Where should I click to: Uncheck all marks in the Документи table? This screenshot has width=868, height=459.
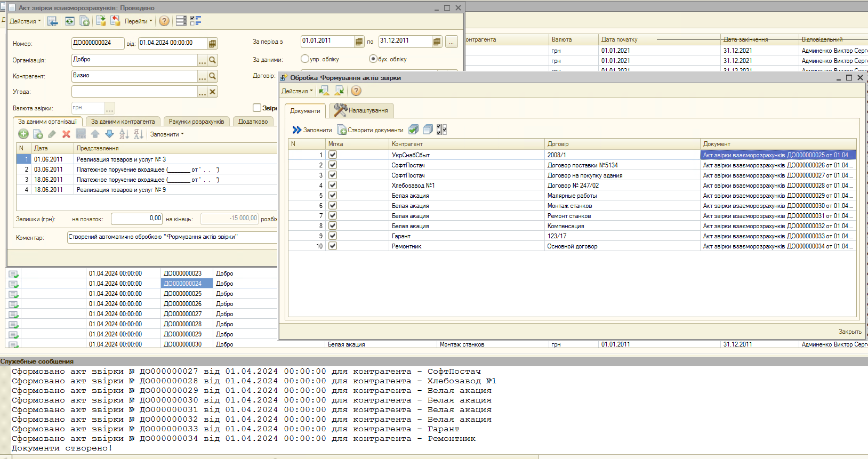pos(428,130)
